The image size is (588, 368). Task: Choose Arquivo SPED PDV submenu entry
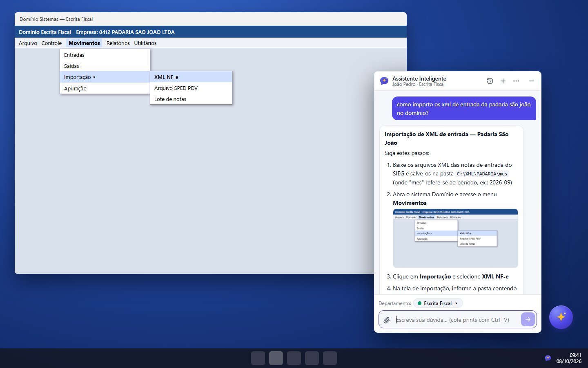point(191,88)
